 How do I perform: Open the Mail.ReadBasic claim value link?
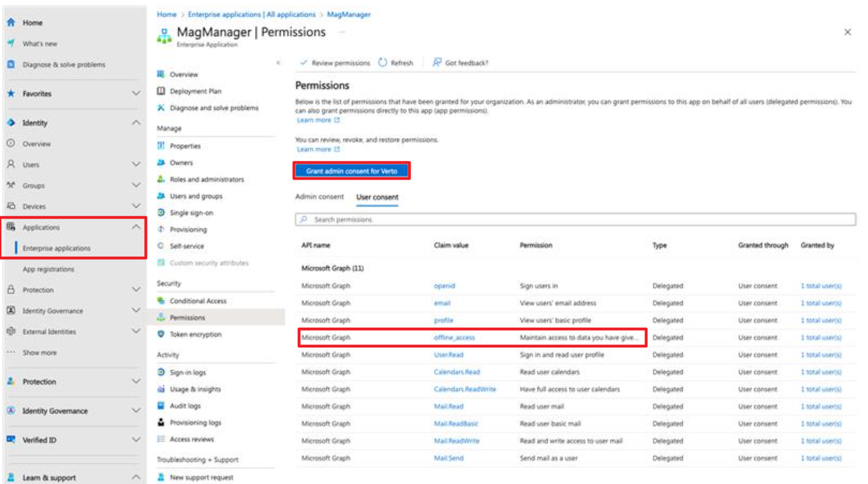(x=456, y=424)
